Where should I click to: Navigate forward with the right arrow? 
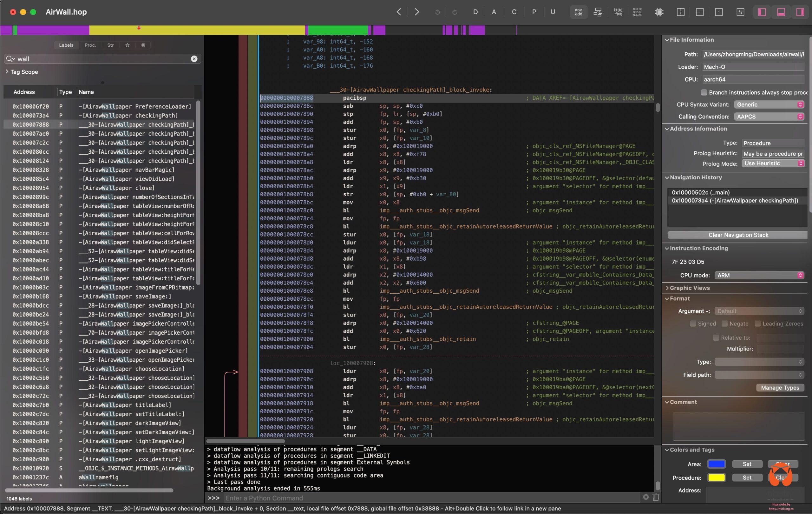[x=417, y=12]
